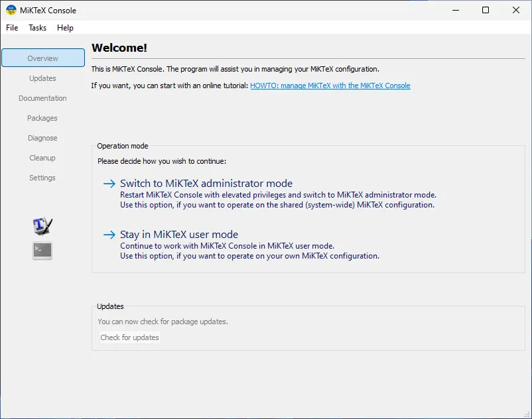The width and height of the screenshot is (532, 419).
Task: Click the MiKTeX logo in title bar
Action: (11, 10)
